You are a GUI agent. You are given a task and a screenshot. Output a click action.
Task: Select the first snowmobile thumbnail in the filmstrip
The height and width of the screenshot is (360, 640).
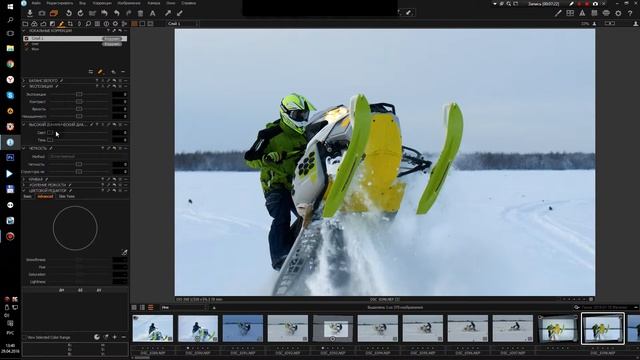[153, 328]
